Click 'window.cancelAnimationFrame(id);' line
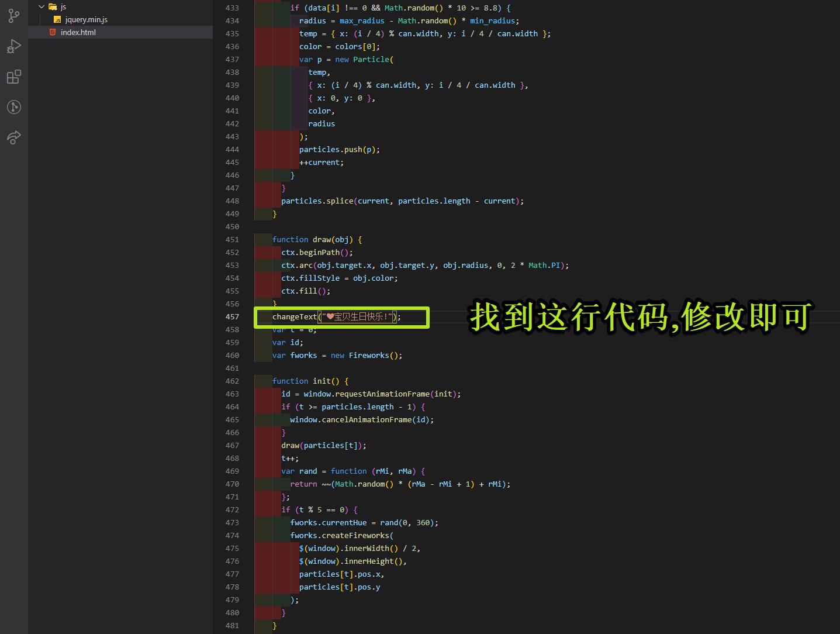Viewport: 840px width, 634px height. (362, 419)
